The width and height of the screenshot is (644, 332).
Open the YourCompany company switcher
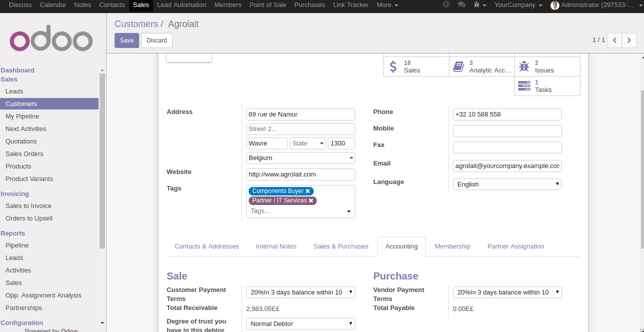click(518, 5)
